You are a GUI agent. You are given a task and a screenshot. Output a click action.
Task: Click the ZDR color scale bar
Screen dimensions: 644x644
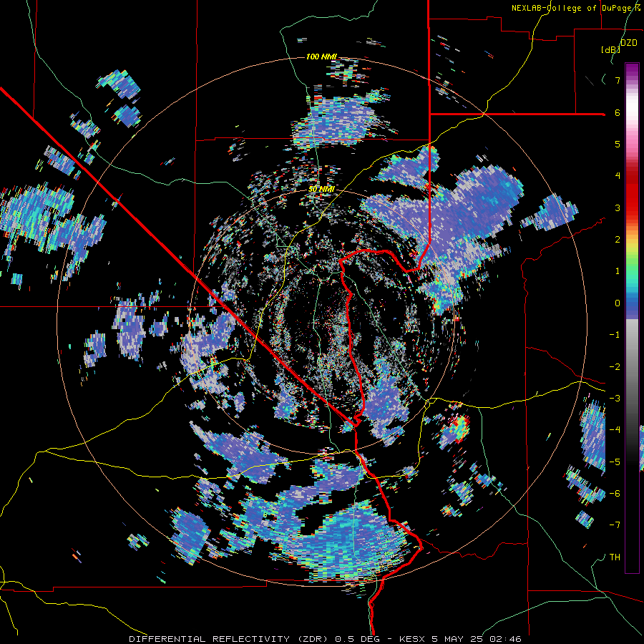click(x=632, y=318)
